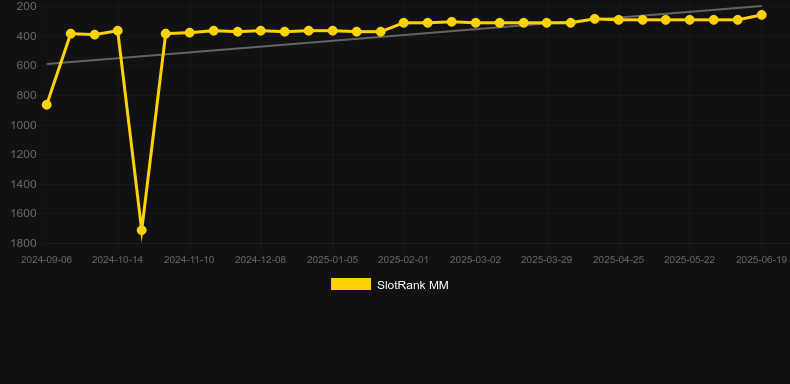Viewport: 790px width, 384px height.
Task: Toggle the SlotRank MM series via legend label
Action: (x=413, y=285)
